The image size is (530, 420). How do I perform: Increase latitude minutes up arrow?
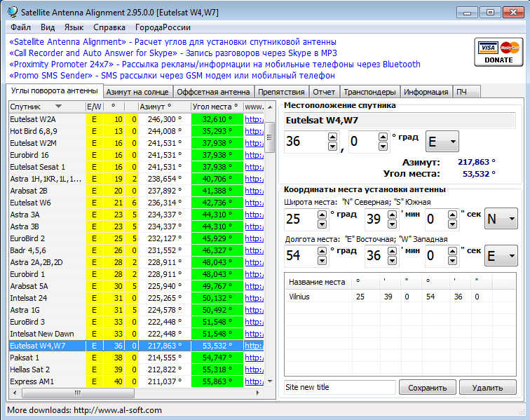392,215
